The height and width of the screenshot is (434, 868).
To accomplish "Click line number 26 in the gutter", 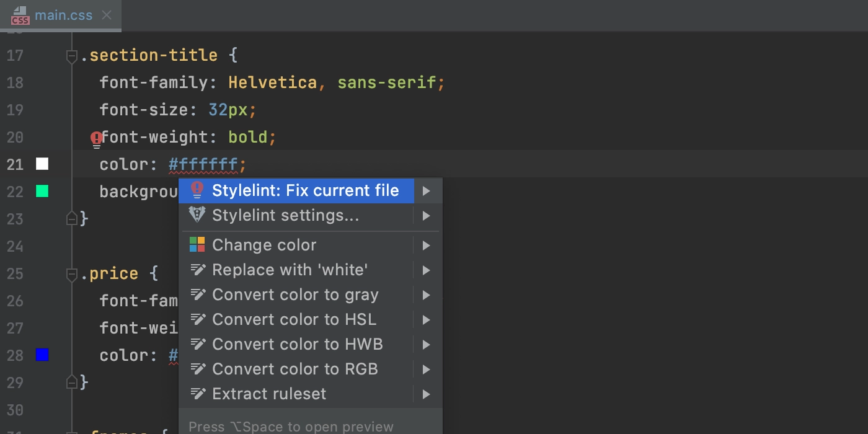I will [x=15, y=301].
